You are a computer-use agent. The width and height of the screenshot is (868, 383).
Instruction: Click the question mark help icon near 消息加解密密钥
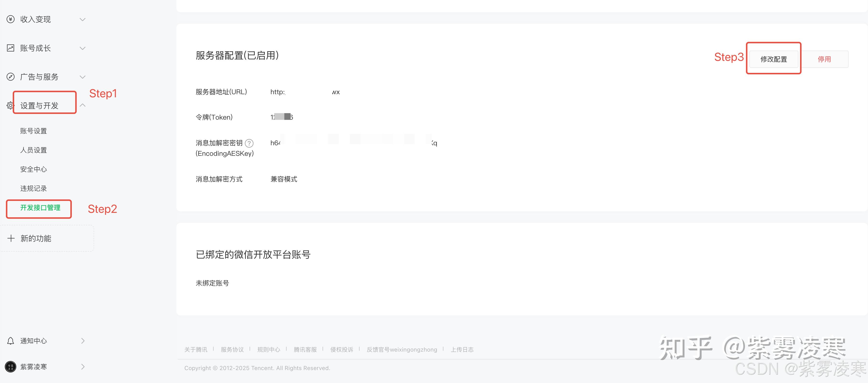249,143
